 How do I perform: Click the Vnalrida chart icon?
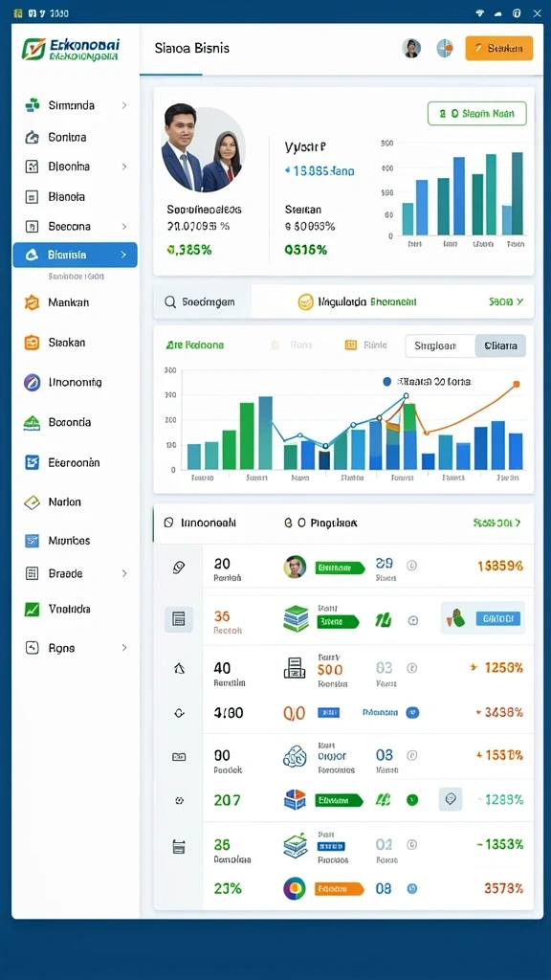click(32, 609)
